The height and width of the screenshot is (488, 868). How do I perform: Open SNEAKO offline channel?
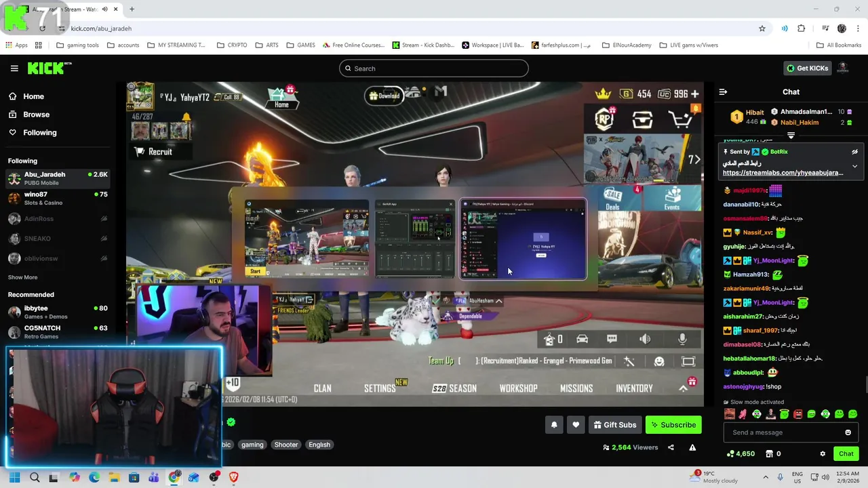click(58, 239)
